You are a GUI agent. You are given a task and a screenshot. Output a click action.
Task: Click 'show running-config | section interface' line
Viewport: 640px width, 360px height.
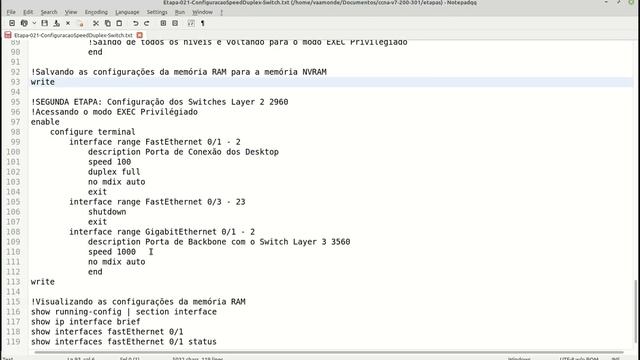[124, 312]
